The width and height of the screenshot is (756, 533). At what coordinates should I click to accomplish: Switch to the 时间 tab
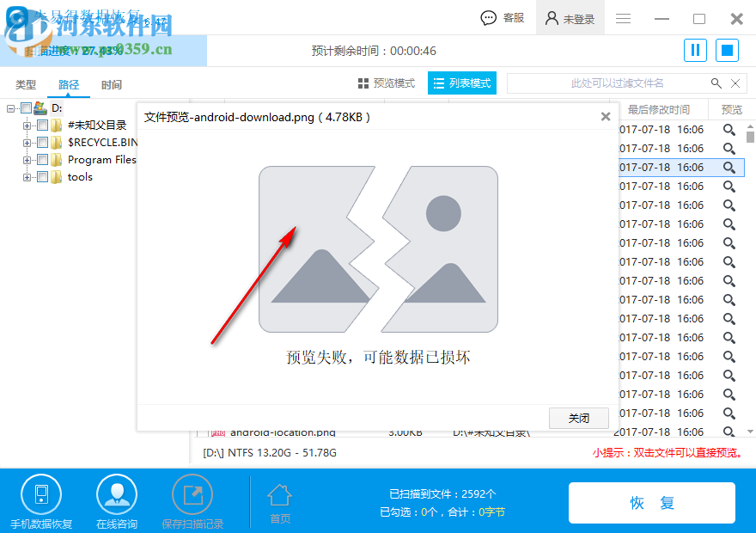pyautogui.click(x=112, y=85)
